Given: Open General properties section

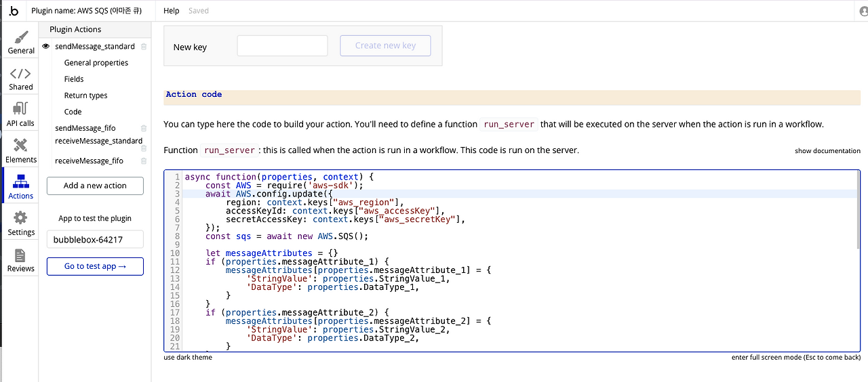Looking at the screenshot, I should tap(96, 62).
